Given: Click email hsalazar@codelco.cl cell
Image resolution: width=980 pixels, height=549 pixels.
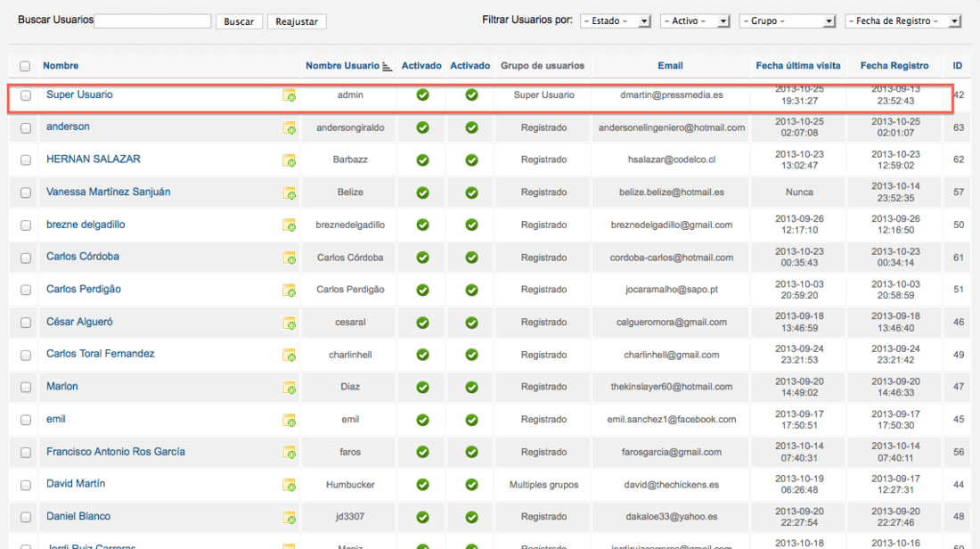Looking at the screenshot, I should [x=671, y=160].
